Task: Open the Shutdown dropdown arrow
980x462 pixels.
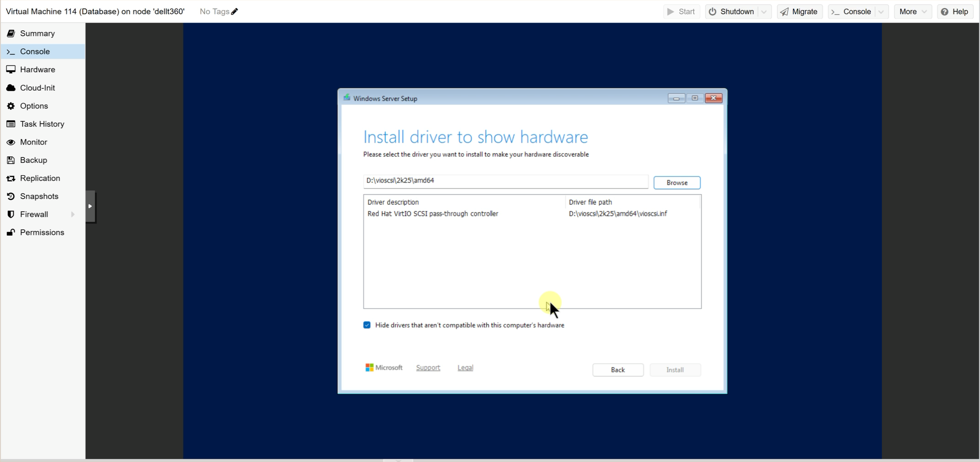Action: [x=763, y=11]
